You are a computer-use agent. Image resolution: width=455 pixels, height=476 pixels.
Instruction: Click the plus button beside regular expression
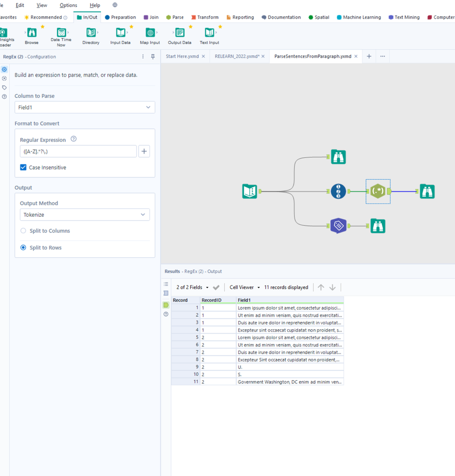pos(144,151)
